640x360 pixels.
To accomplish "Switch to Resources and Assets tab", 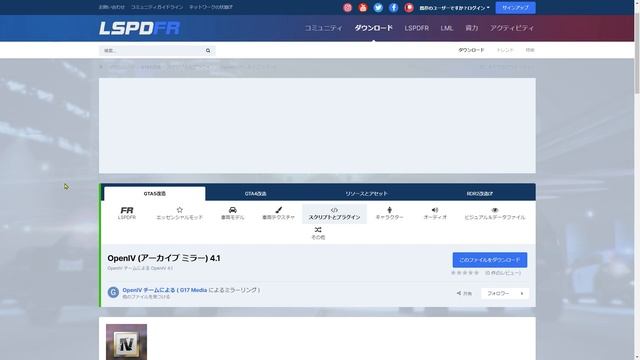I will tap(366, 193).
